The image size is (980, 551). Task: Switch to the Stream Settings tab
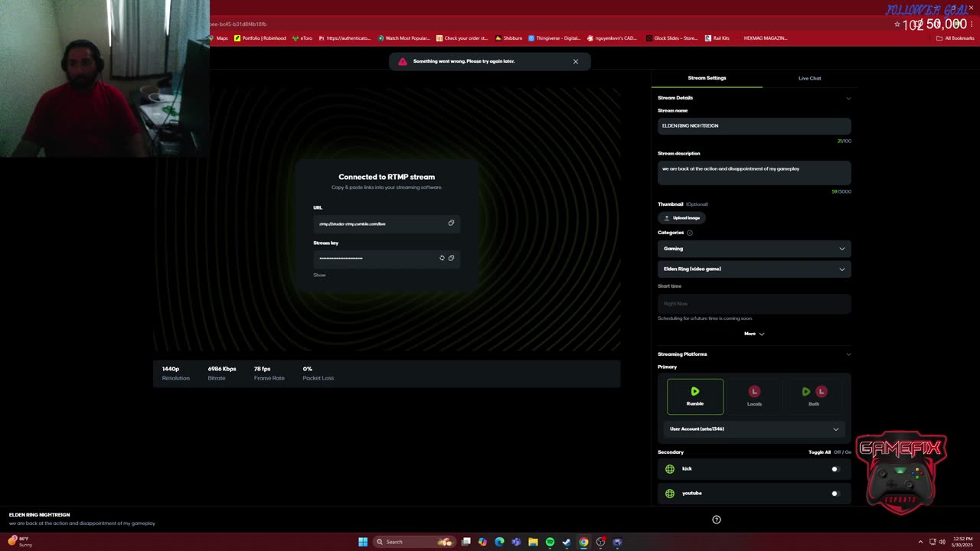click(x=707, y=78)
